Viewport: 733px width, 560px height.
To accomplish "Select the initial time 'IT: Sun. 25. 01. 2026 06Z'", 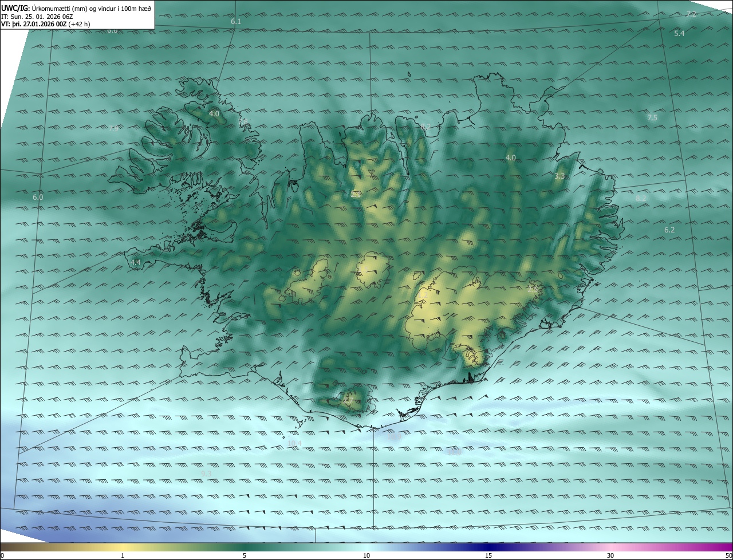I will (x=37, y=17).
